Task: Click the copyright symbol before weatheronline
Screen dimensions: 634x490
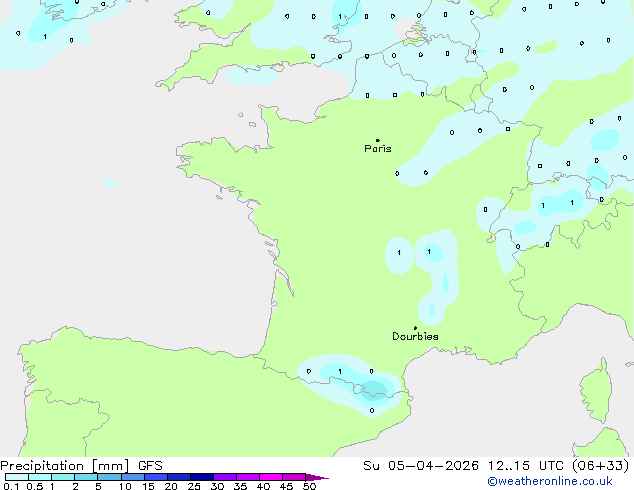Action: click(x=492, y=482)
